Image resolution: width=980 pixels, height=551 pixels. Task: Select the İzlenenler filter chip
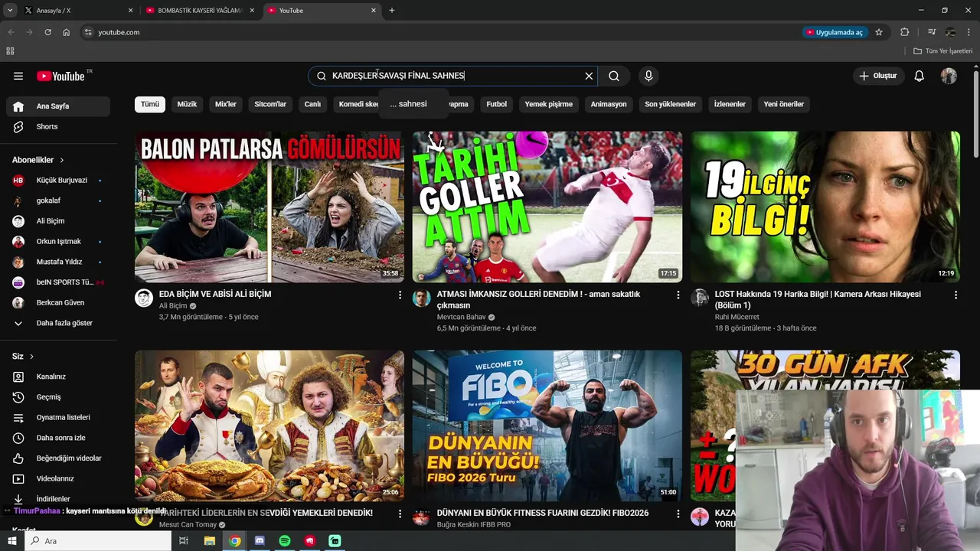pos(730,104)
